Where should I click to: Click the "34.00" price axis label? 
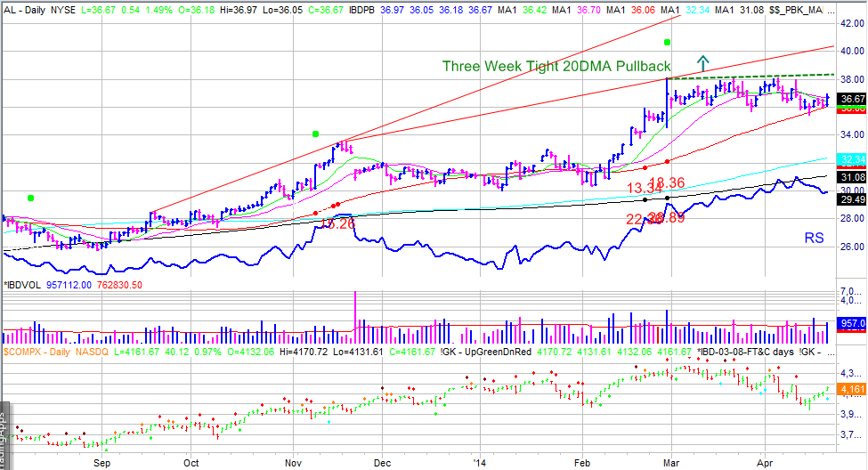pos(852,134)
